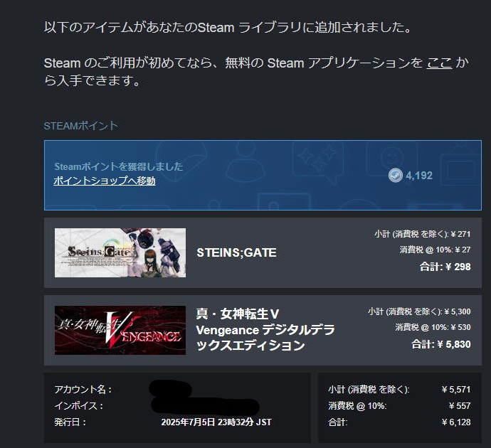The width and height of the screenshot is (491, 448).
Task: Click the 真・女神転生V Vengeance thumbnail
Action: [120, 330]
